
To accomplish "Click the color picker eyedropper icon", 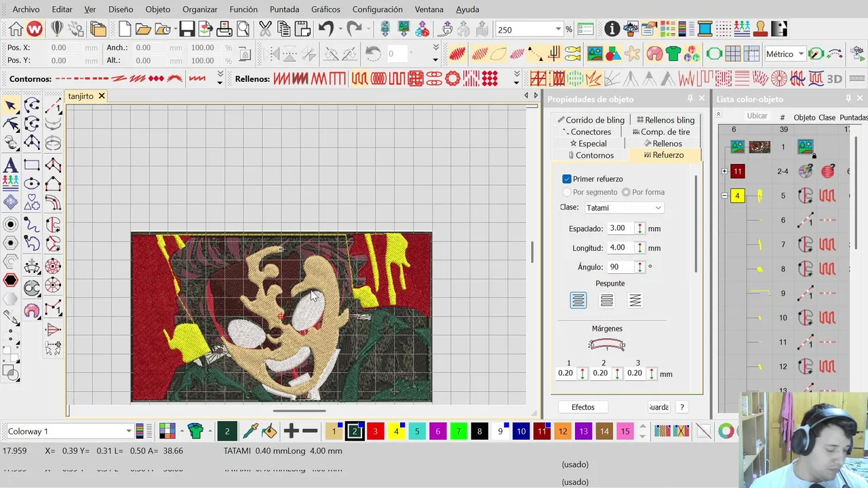I will [x=250, y=431].
